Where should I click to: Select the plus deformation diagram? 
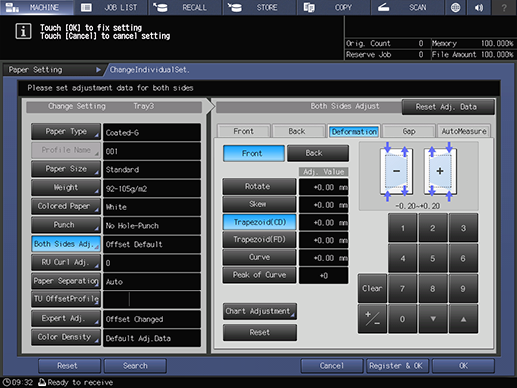click(x=440, y=171)
